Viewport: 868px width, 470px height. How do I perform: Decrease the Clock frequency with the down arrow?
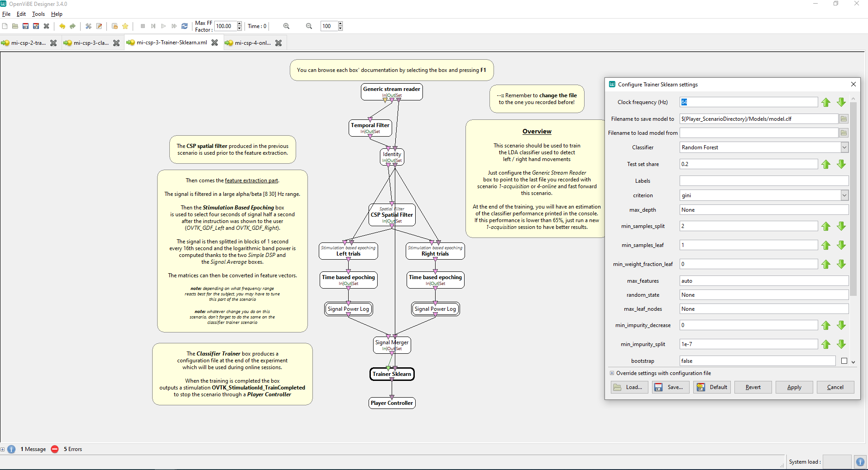[x=841, y=102]
